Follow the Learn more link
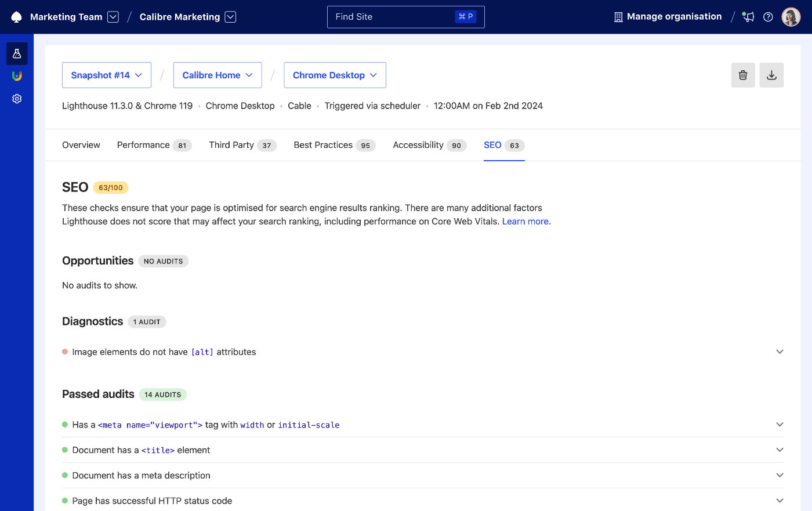Image resolution: width=812 pixels, height=511 pixels. click(524, 221)
